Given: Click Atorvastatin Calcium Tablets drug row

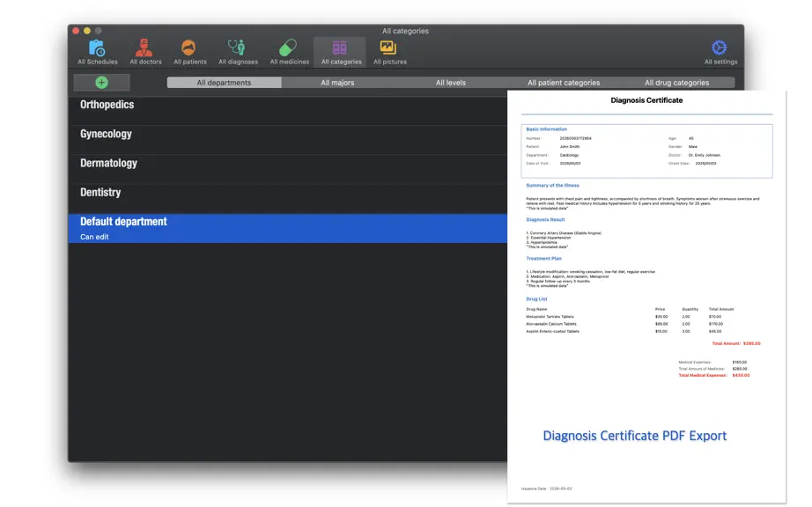Looking at the screenshot, I should pyautogui.click(x=624, y=324).
